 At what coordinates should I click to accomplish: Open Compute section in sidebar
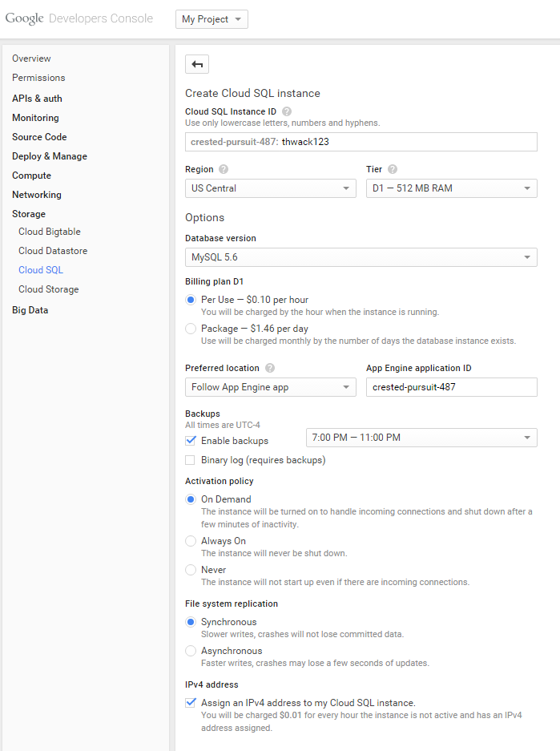pyautogui.click(x=31, y=176)
